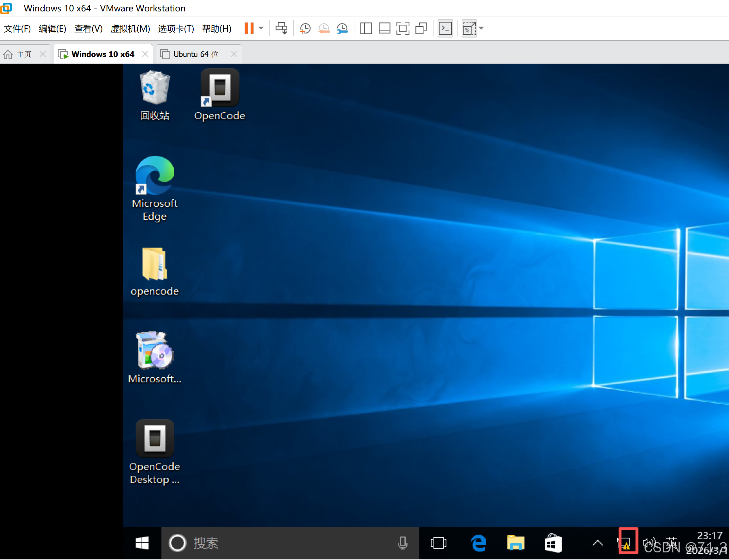Open the 虚拟机(M) menu
The width and height of the screenshot is (729, 560).
tap(130, 29)
